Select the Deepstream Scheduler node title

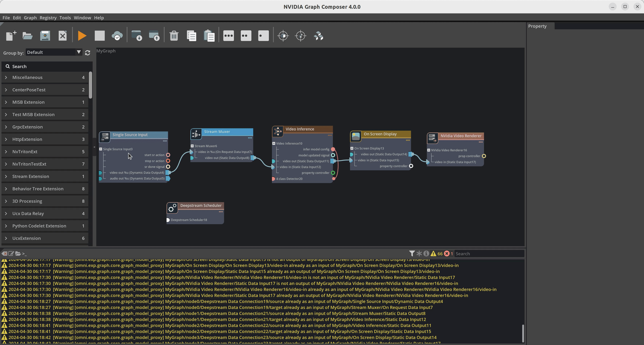(x=201, y=205)
